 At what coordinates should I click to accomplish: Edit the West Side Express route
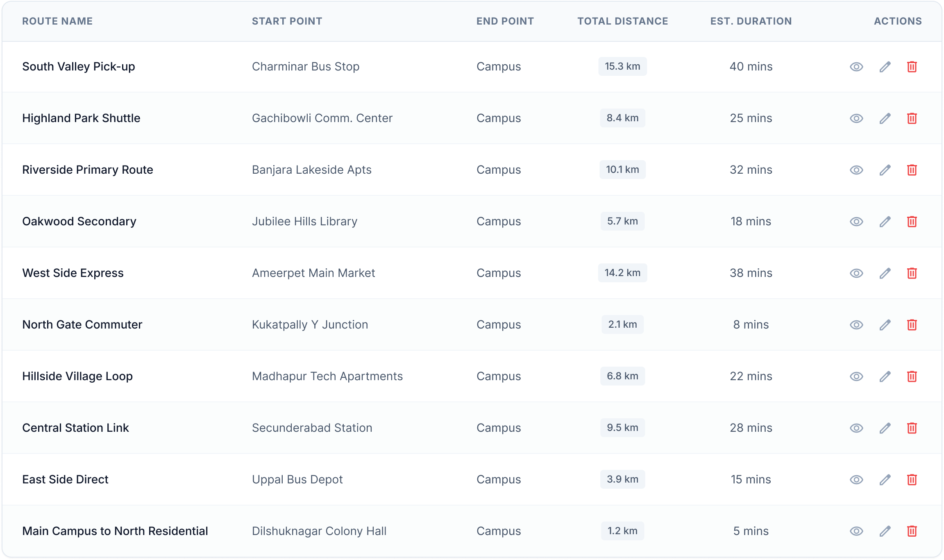(885, 273)
